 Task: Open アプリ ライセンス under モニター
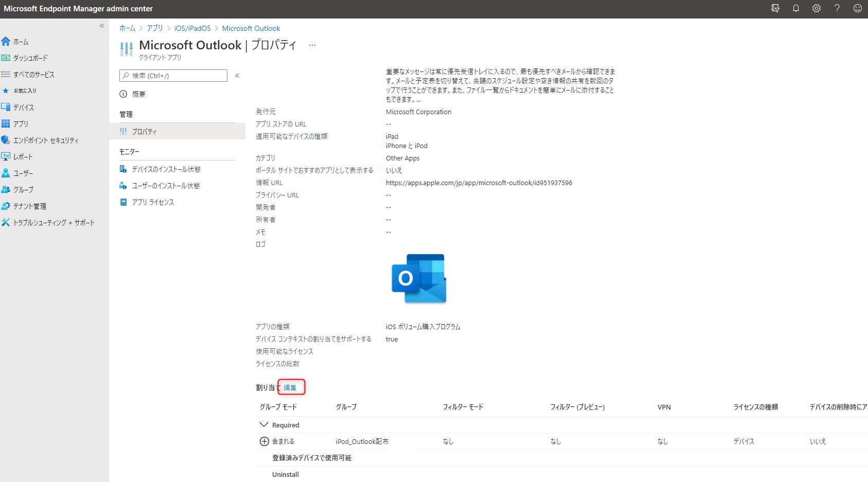[153, 202]
